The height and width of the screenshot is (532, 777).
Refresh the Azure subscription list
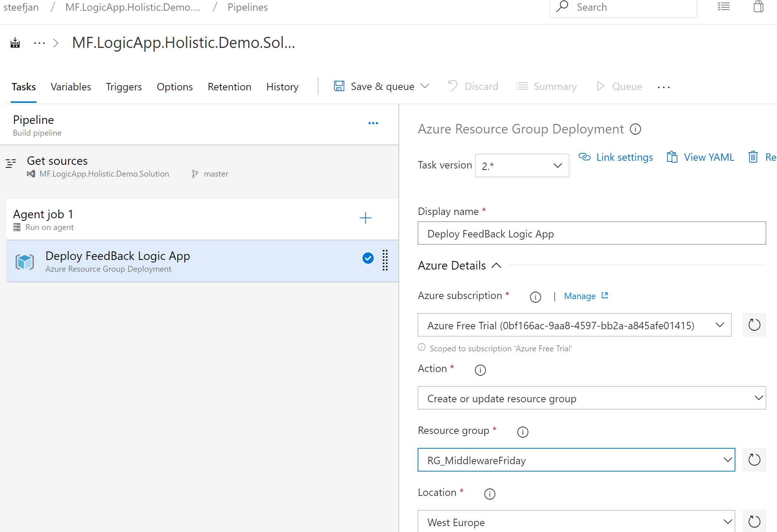(x=754, y=325)
